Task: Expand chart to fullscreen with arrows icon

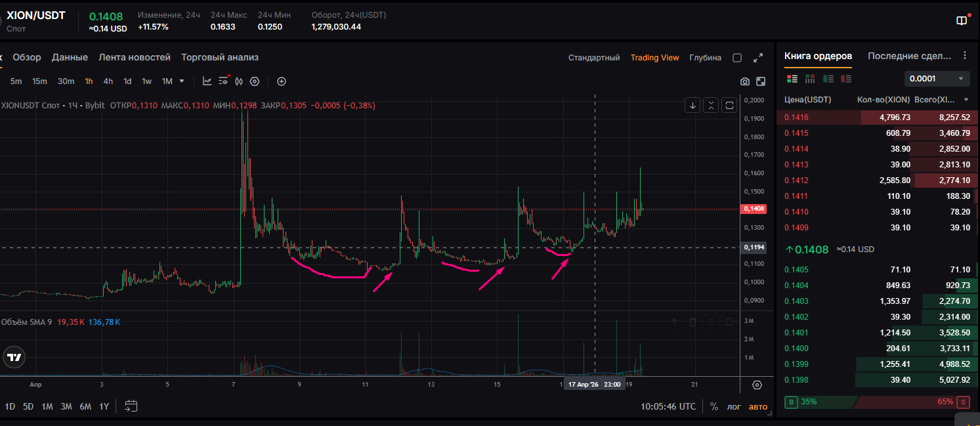Action: point(758,58)
